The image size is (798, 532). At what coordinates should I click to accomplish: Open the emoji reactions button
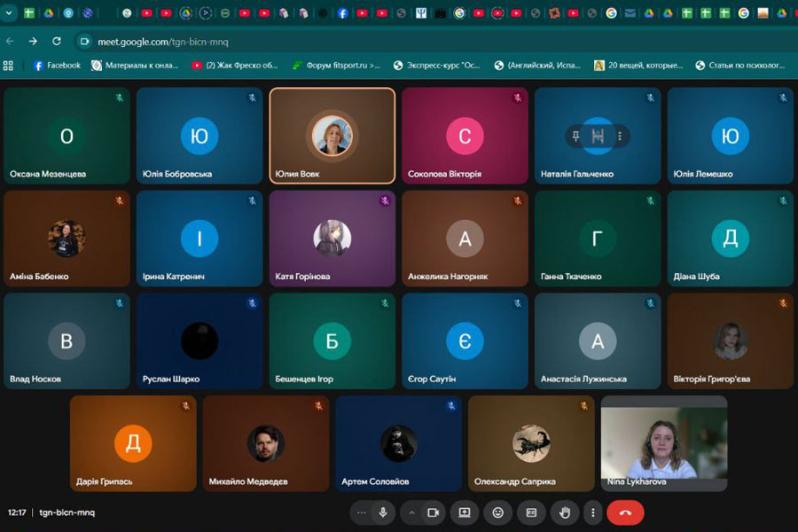click(497, 512)
